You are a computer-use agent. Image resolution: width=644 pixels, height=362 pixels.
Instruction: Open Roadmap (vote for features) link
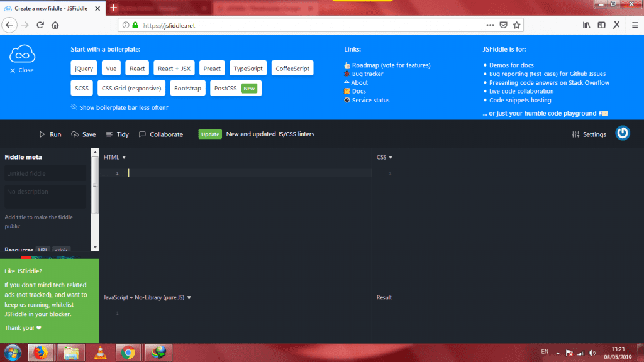[x=387, y=65]
